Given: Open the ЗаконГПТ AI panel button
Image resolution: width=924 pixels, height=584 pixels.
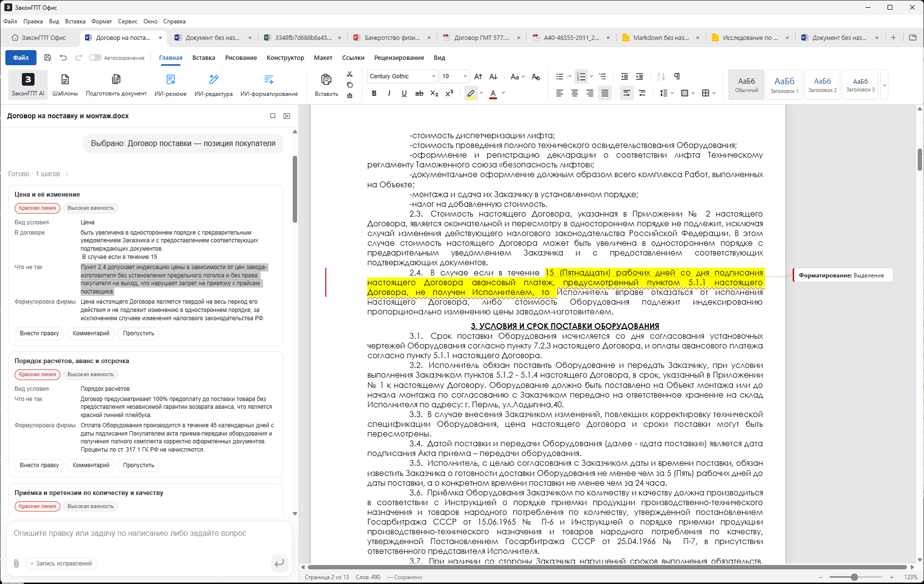Looking at the screenshot, I should tap(28, 84).
